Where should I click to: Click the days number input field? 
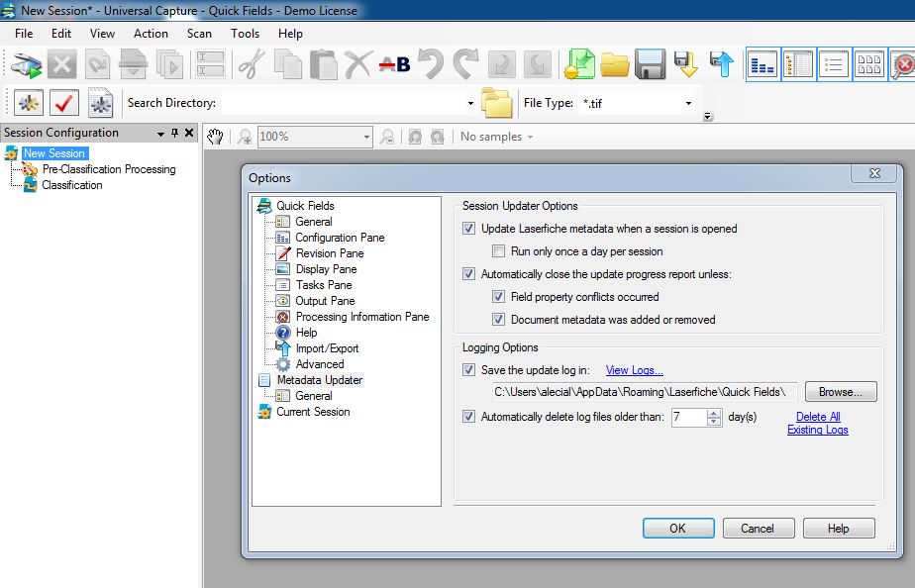[688, 417]
